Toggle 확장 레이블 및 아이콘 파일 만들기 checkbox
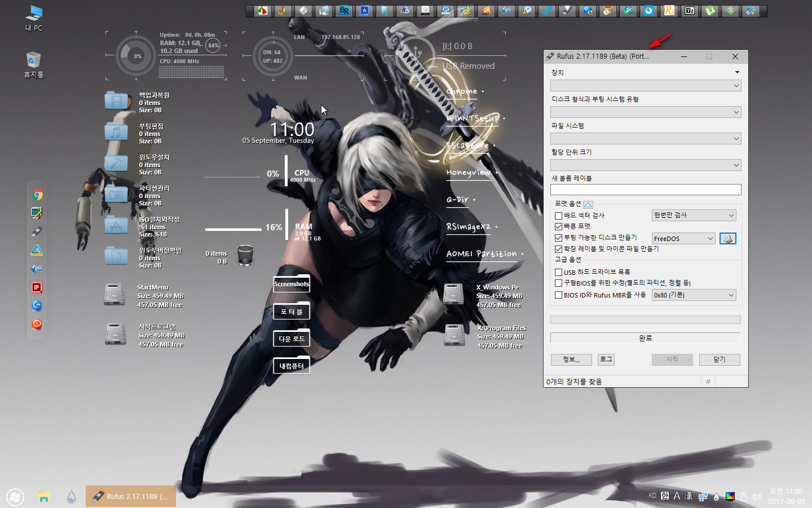This screenshot has width=812, height=508. pos(558,249)
